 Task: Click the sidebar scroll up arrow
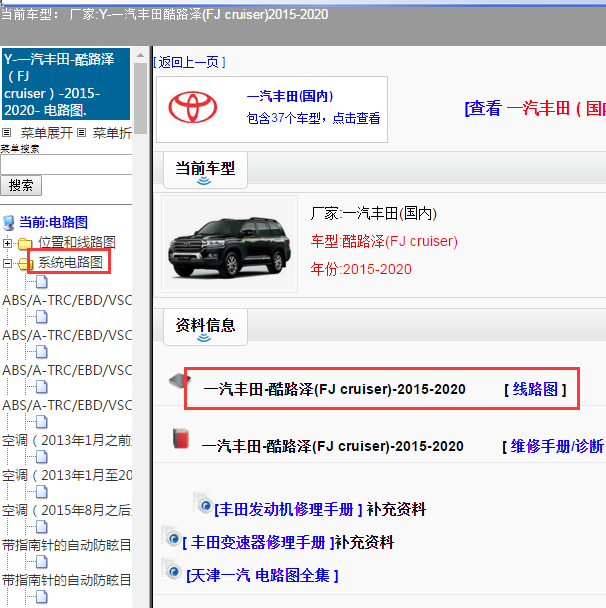pyautogui.click(x=140, y=55)
